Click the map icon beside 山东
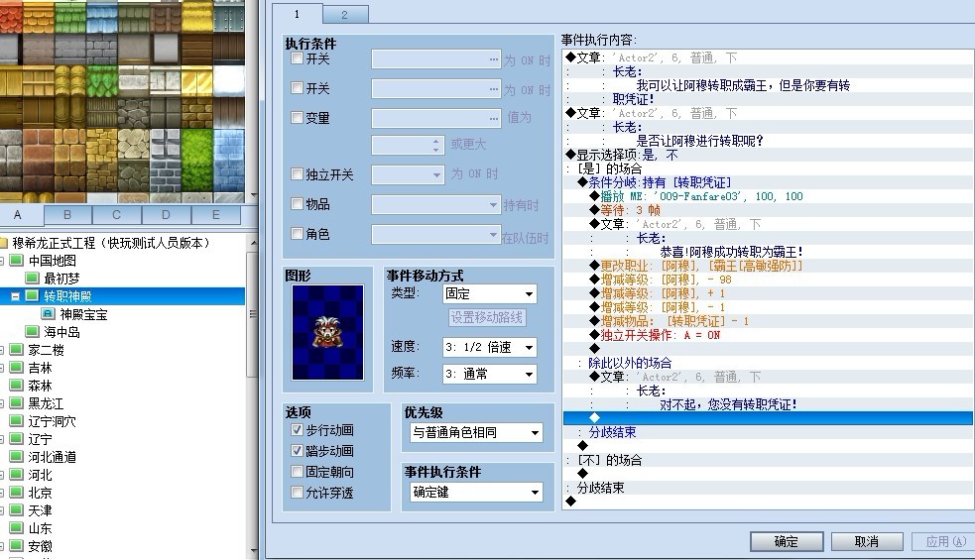This screenshot has width=975, height=560. coord(17,528)
